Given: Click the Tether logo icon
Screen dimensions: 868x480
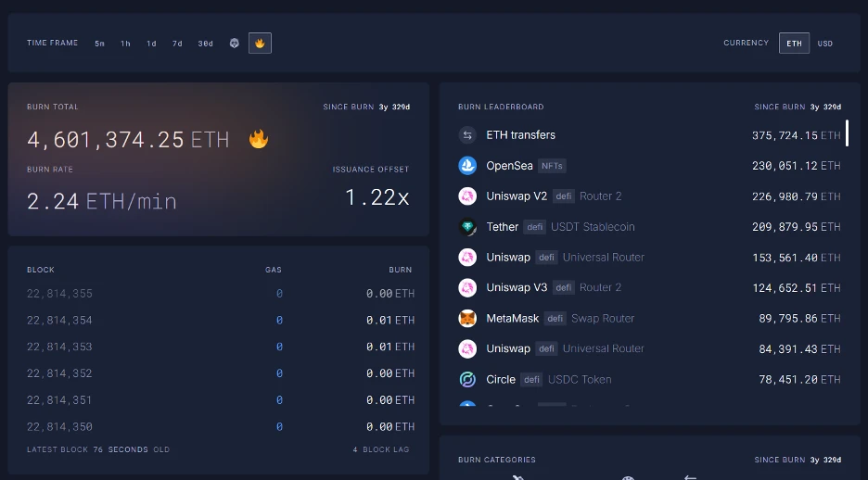Looking at the screenshot, I should pos(467,227).
